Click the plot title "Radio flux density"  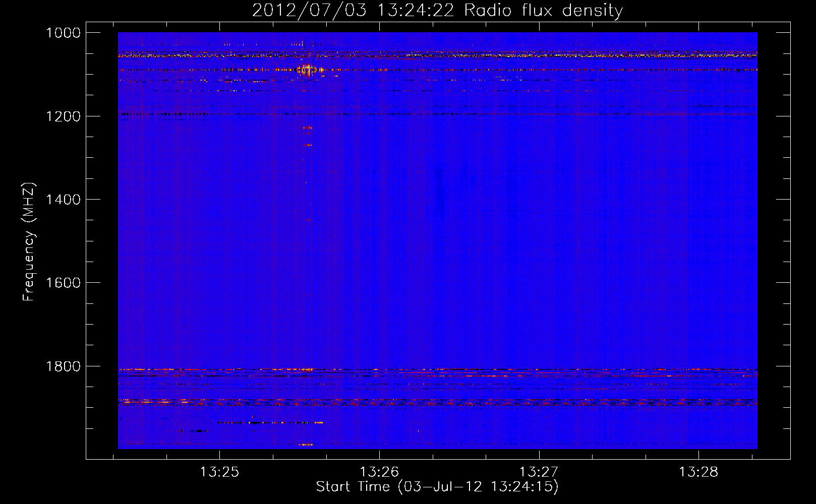tap(544, 11)
